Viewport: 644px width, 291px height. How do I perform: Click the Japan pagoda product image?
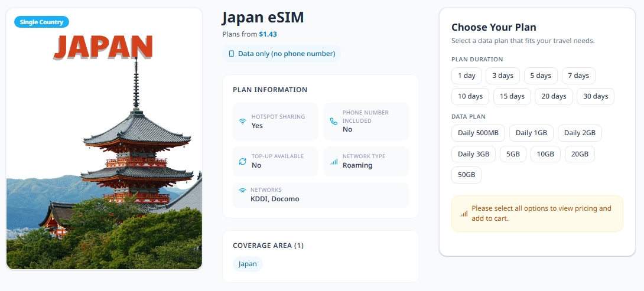[105, 139]
